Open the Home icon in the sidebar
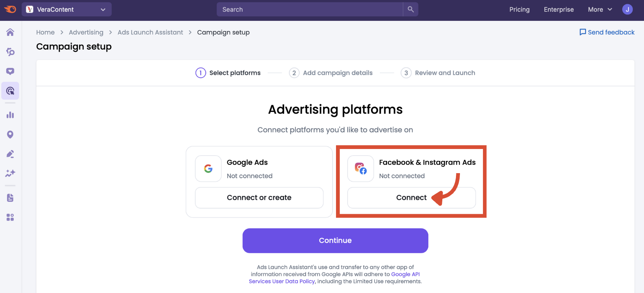The width and height of the screenshot is (644, 293). tap(10, 32)
